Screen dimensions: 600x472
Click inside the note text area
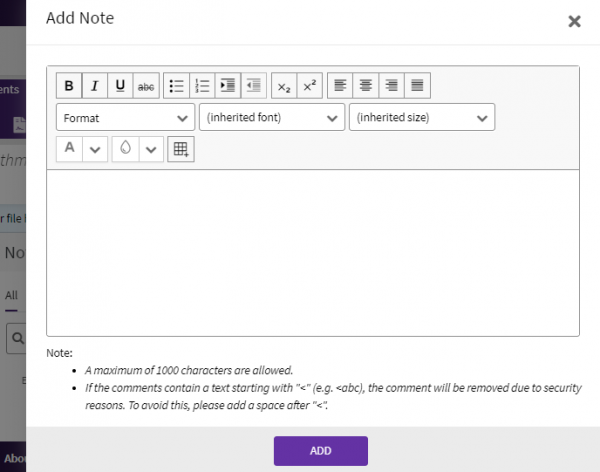[x=312, y=252]
